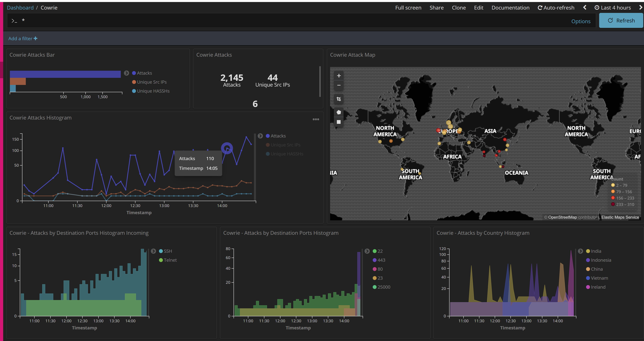The image size is (644, 341).
Task: Toggle Indonesia in country legend
Action: tap(598, 260)
